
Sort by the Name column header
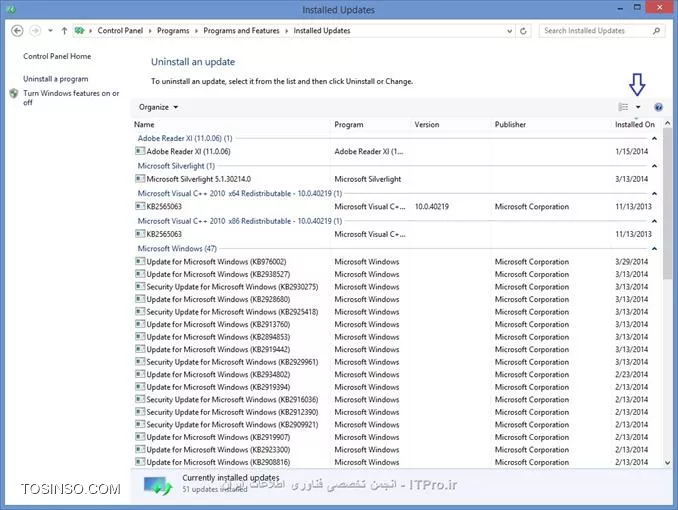[144, 125]
